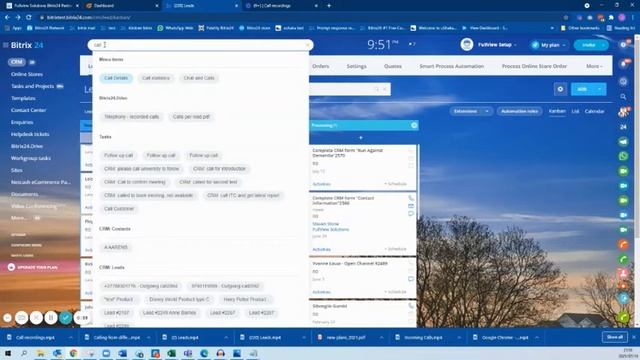Click phone icon on 'Contact Information' lead card
Screen dimensions: 640x360
click(x=411, y=198)
